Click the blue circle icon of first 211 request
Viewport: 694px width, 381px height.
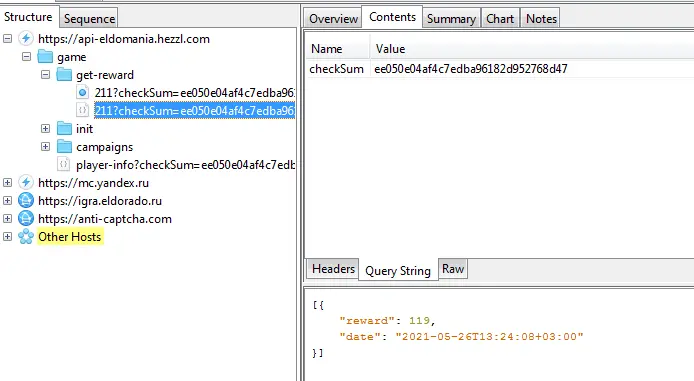83,92
